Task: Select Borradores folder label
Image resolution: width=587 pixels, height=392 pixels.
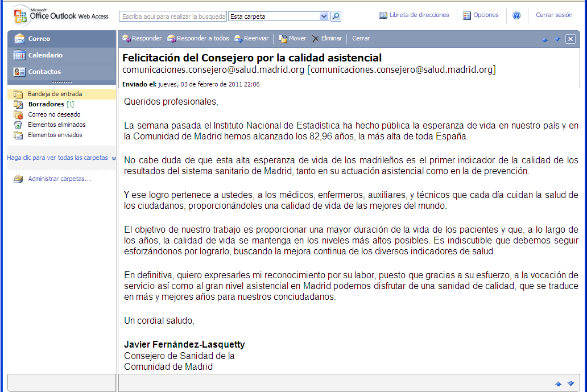Action: (46, 104)
